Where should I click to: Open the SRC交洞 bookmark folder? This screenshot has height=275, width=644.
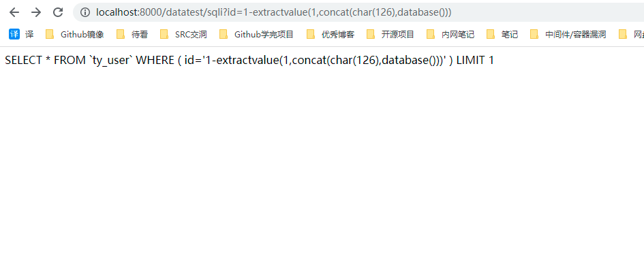183,35
